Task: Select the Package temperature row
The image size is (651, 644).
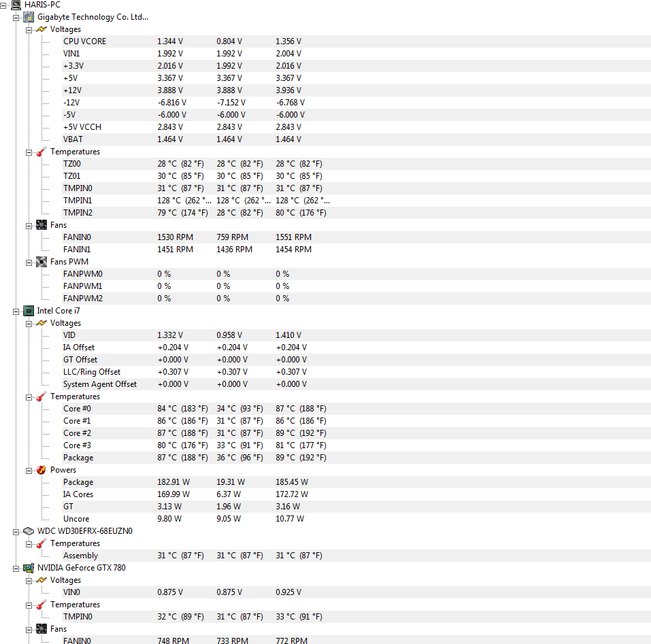Action: [356, 458]
